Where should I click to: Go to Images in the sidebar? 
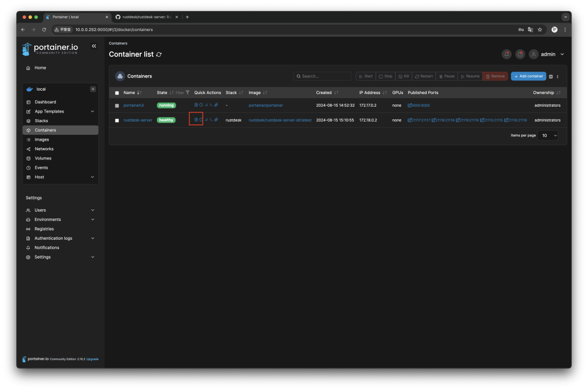pyautogui.click(x=41, y=139)
